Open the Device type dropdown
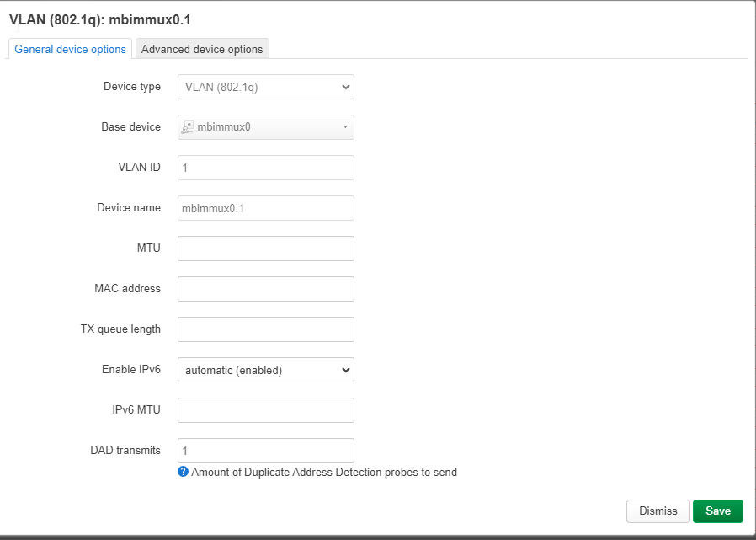The height and width of the screenshot is (540, 756). [266, 87]
